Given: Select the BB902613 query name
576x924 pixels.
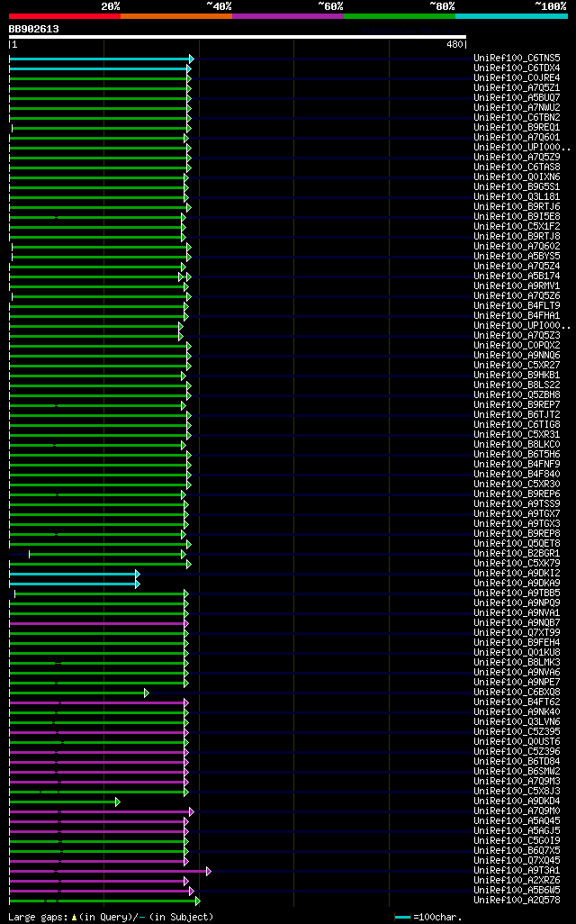Looking at the screenshot, I should [33, 29].
